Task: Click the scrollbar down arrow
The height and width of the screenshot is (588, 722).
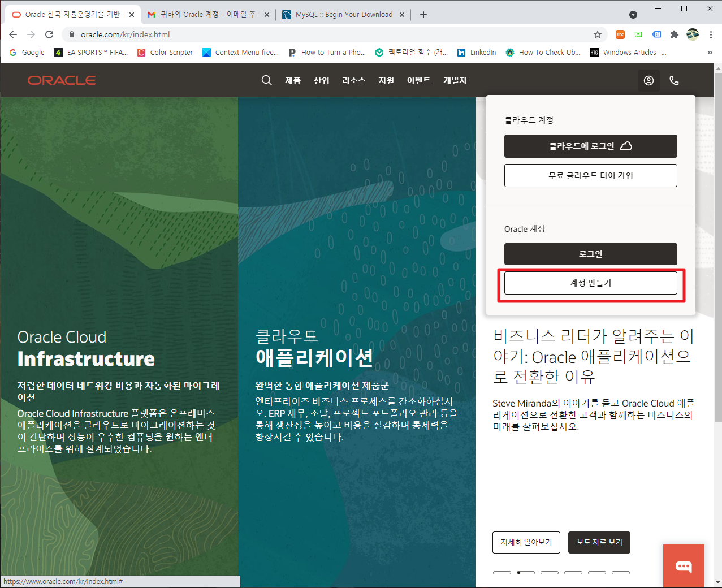Action: [x=718, y=582]
